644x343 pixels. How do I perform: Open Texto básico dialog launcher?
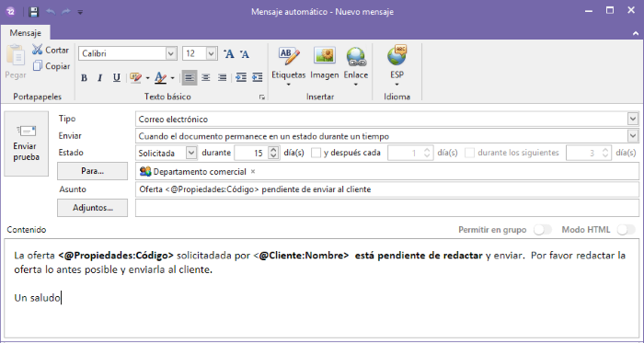262,97
